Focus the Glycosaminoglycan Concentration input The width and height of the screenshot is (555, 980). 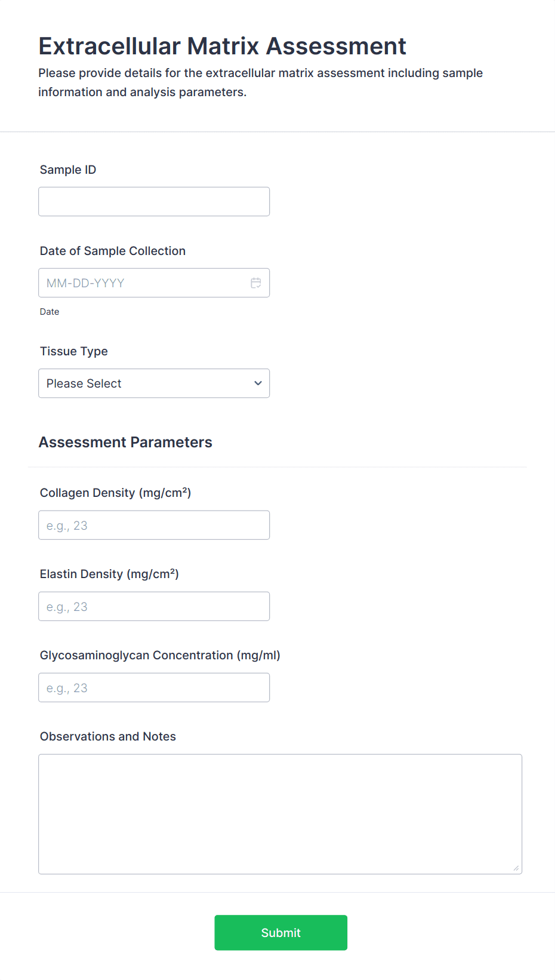coord(154,687)
